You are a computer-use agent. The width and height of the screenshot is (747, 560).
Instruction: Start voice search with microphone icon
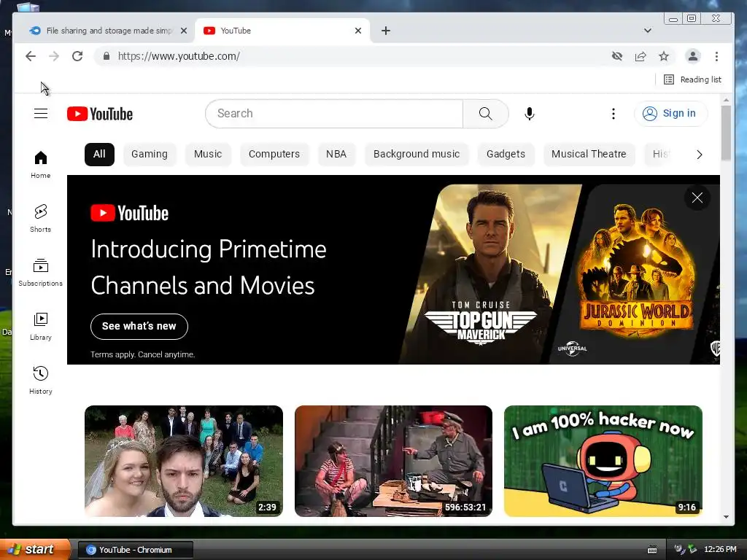[530, 114]
